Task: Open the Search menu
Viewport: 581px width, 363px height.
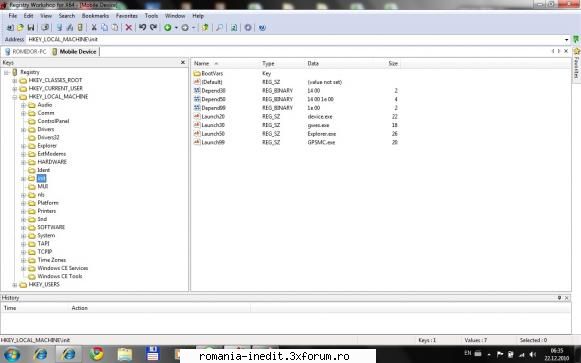Action: (67, 16)
